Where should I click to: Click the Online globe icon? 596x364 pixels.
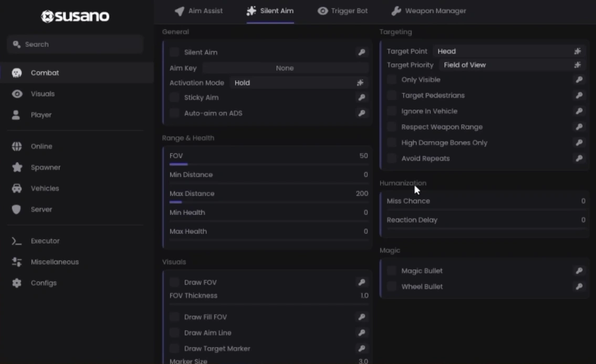point(17,147)
